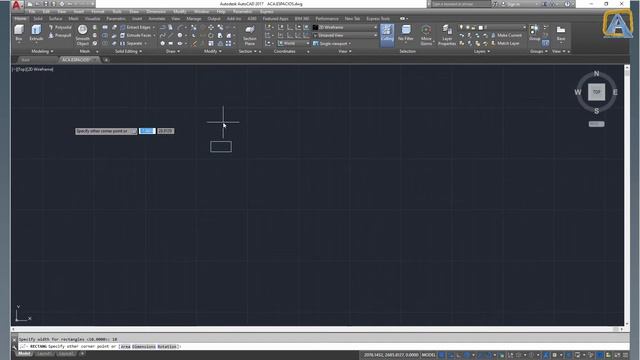Screen dimensions: 640x360
Task: Open the Base view tool
Action: click(561, 33)
